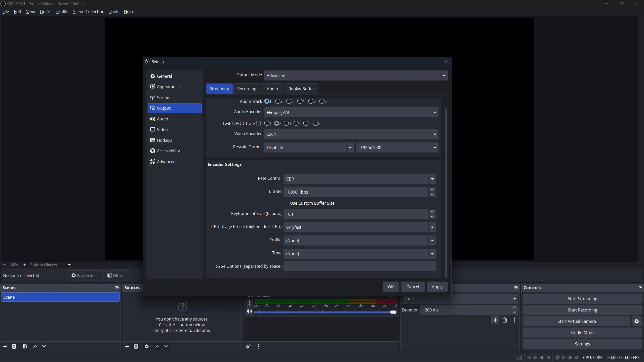Screen dimensions: 644x362
Task: Select audio track 3 radio button
Action: (x=289, y=101)
